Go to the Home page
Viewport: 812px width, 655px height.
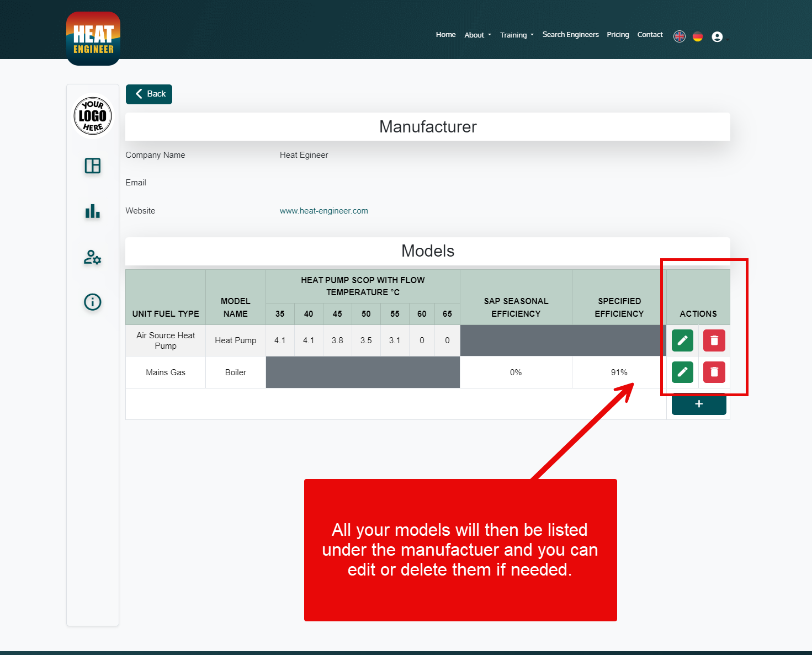(445, 35)
